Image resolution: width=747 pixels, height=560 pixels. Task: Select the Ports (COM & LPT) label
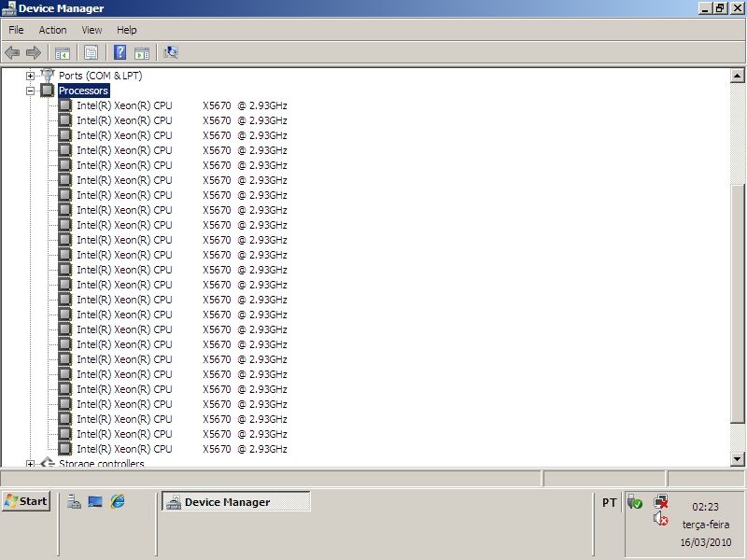[101, 76]
